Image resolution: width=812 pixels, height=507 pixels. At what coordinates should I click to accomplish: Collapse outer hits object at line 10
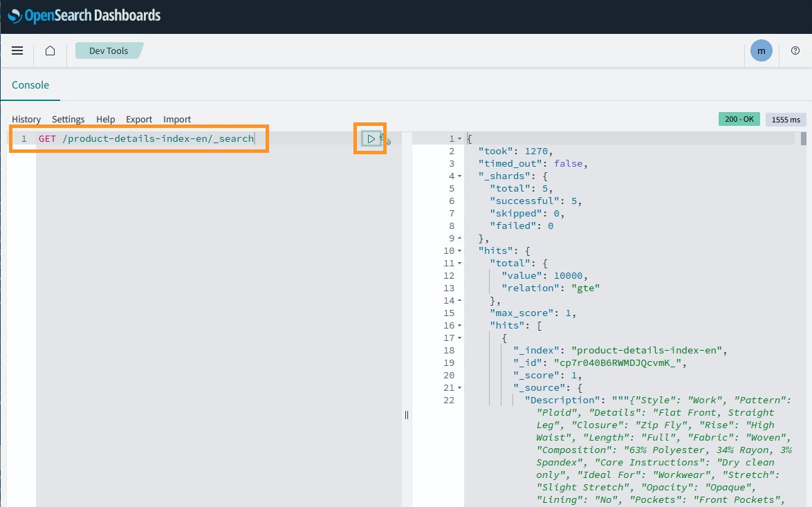[x=459, y=250]
